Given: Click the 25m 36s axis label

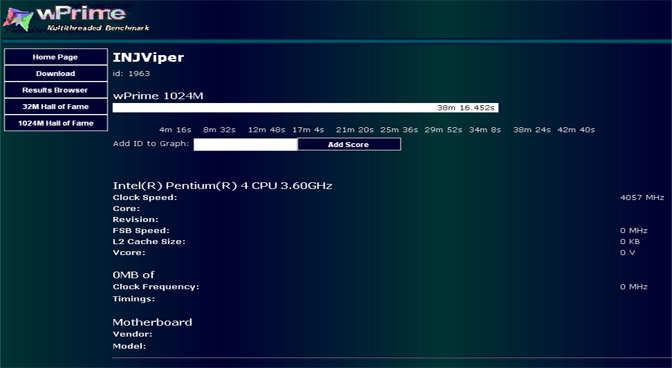Looking at the screenshot, I should 399,130.
